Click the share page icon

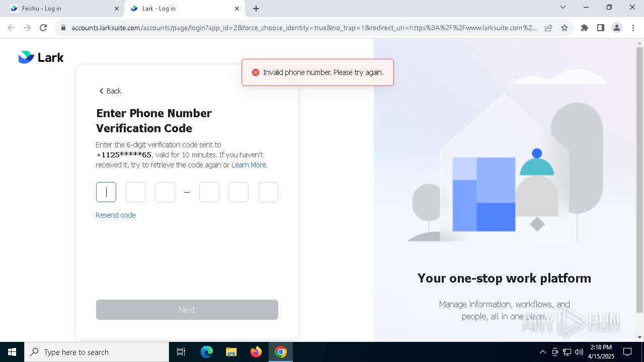(x=548, y=28)
